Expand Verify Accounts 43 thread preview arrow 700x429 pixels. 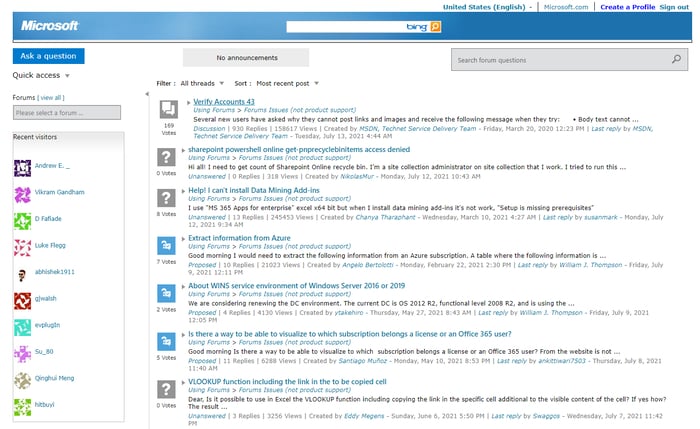pos(188,103)
